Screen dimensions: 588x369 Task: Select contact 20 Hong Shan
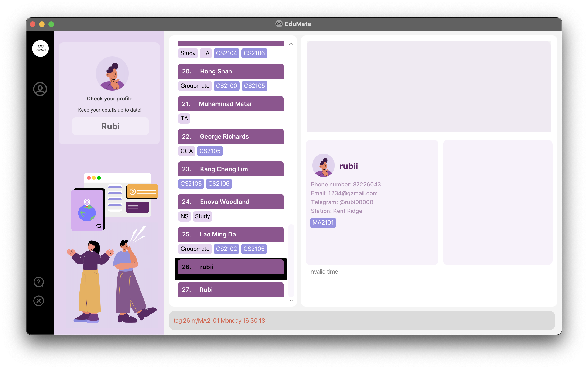click(231, 71)
